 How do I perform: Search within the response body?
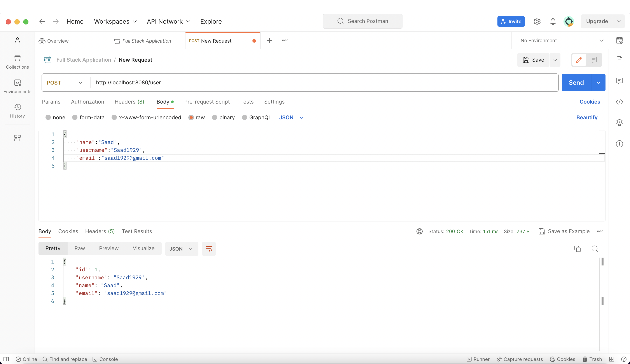pyautogui.click(x=595, y=249)
